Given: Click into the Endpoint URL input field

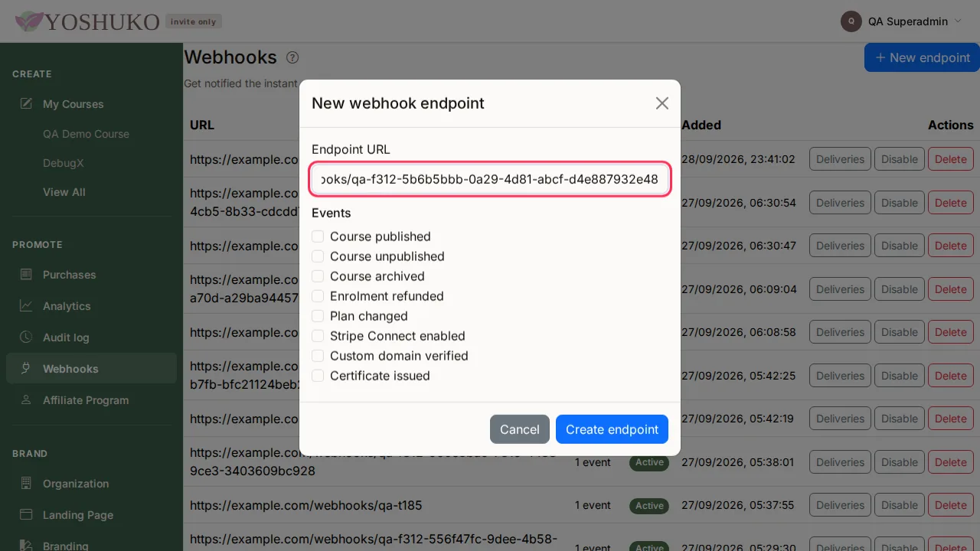Looking at the screenshot, I should [490, 180].
